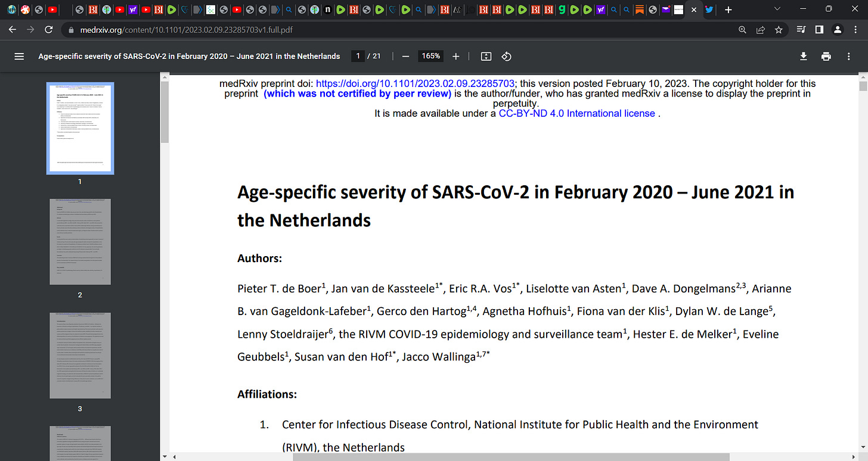Switch to the orange Substack bookmark tab
The height and width of the screenshot is (461, 868).
point(639,10)
